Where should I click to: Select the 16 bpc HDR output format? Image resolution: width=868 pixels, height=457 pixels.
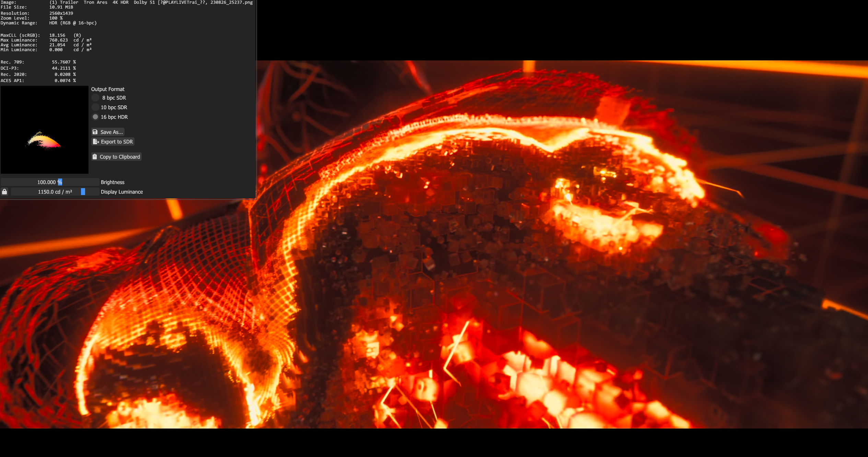95,117
